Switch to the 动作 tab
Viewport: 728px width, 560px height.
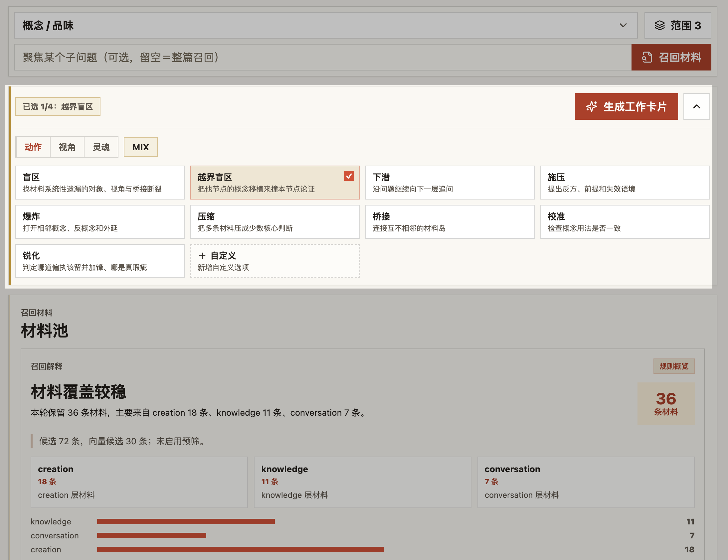[x=33, y=147]
